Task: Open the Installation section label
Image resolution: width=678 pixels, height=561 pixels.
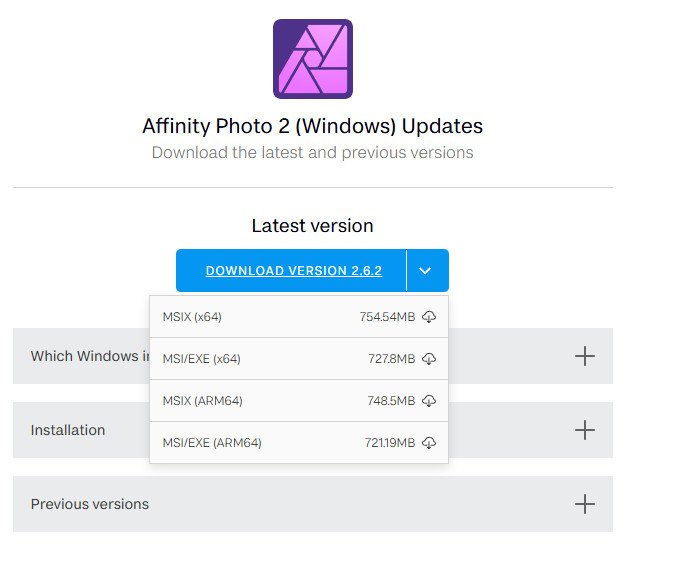Action: pos(68,430)
